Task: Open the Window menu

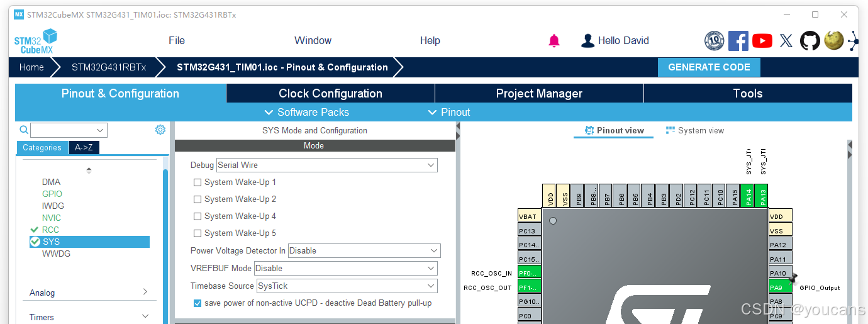Action: coord(313,40)
